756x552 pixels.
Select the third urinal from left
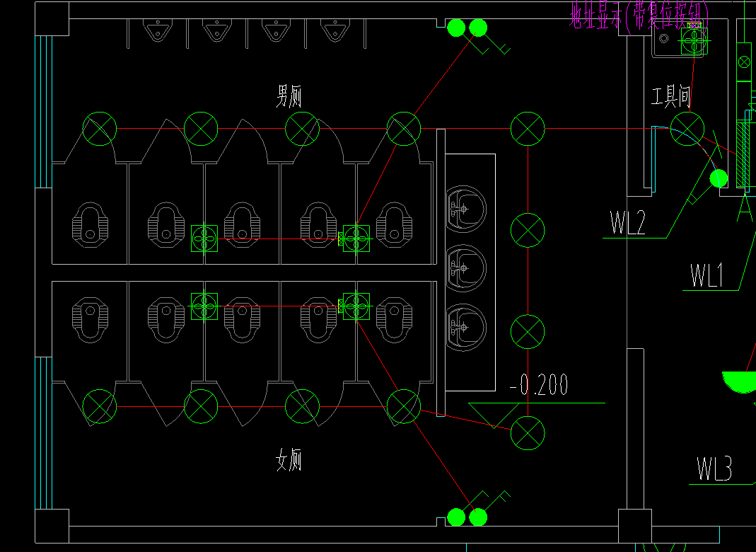tap(277, 30)
